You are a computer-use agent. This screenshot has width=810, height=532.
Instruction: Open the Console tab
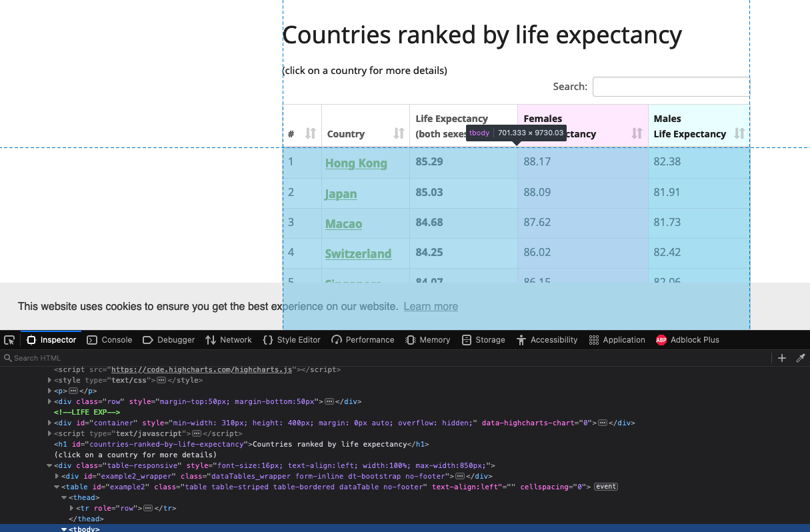[110, 340]
